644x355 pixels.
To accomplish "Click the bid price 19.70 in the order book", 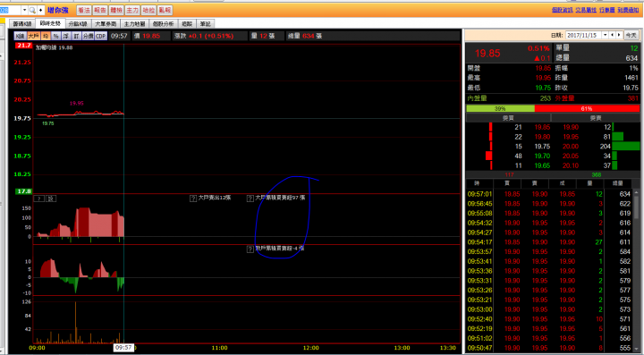I will 543,156.
